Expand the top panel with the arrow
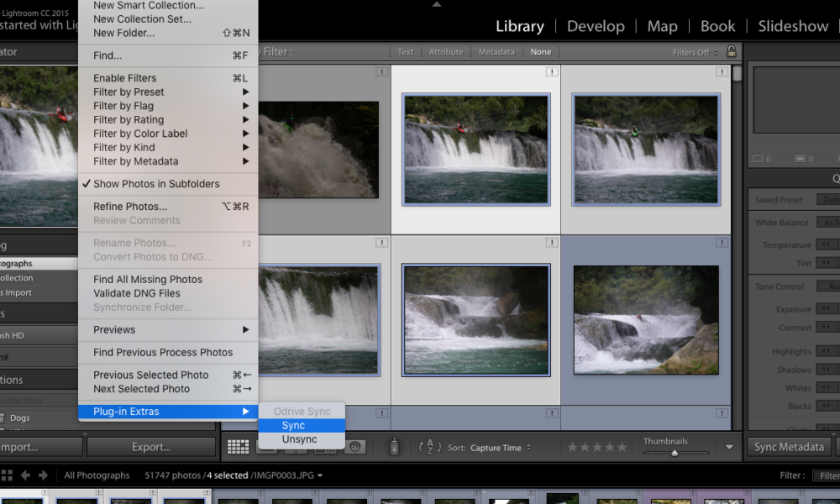840x504 pixels. coord(437,4)
